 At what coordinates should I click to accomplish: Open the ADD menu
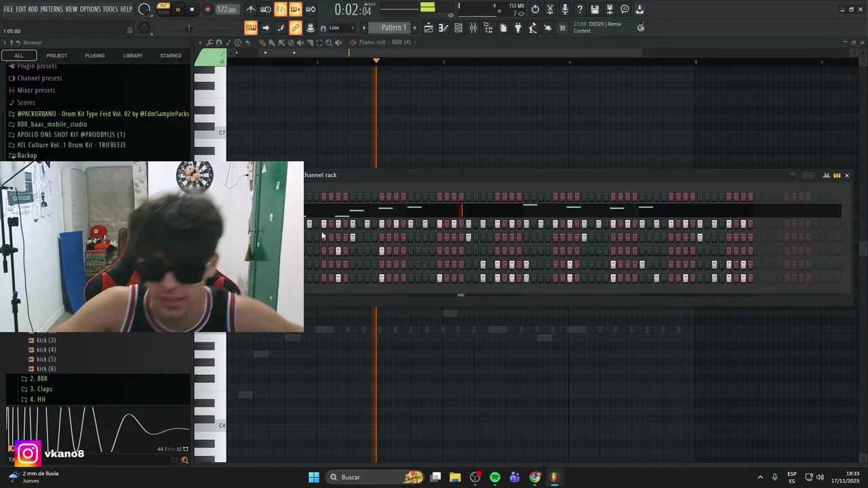click(33, 9)
